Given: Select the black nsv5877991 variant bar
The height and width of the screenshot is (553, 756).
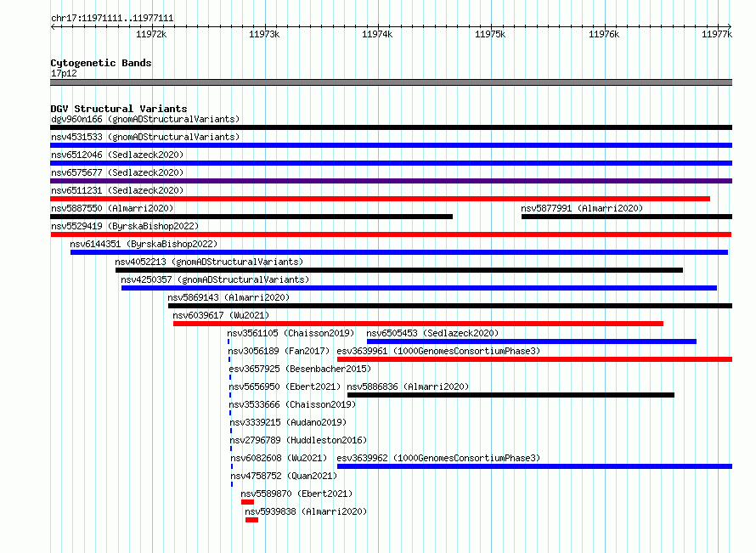Looking at the screenshot, I should 627,217.
